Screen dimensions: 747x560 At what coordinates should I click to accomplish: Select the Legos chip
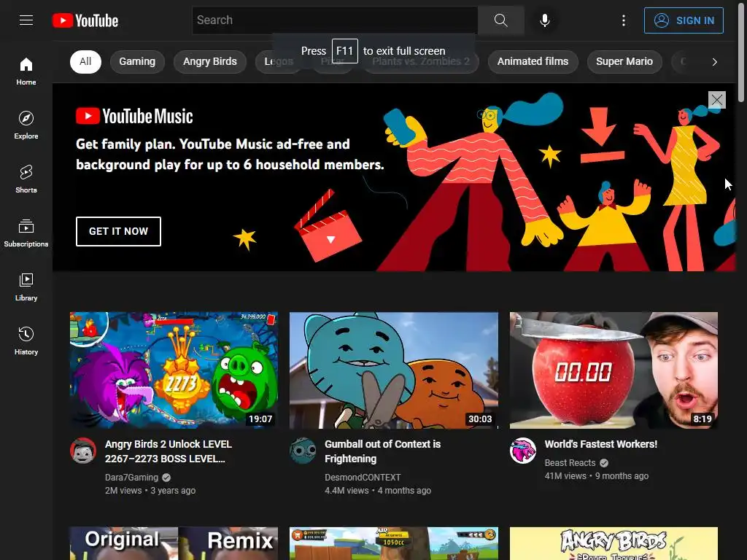pyautogui.click(x=279, y=61)
